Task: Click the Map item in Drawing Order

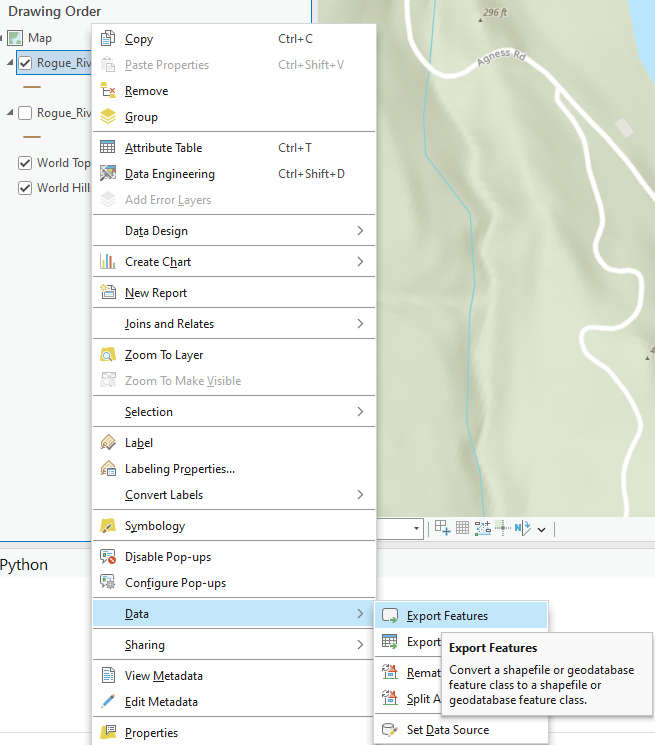Action: [x=40, y=38]
